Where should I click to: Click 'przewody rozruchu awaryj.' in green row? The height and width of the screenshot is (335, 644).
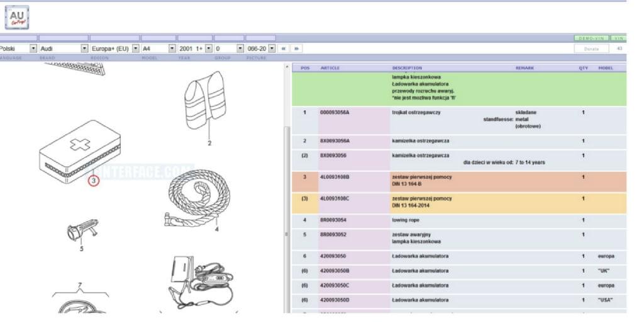tap(423, 91)
